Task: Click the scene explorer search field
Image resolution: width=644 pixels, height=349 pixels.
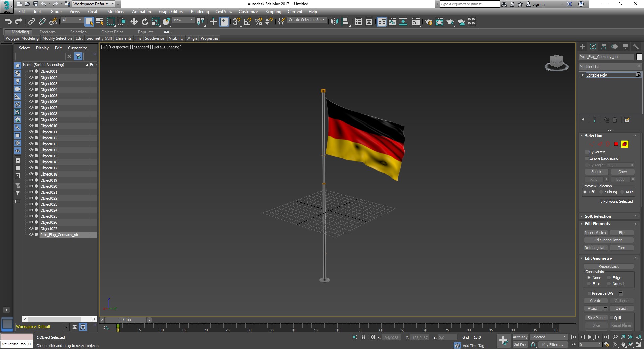Action: 41,56
